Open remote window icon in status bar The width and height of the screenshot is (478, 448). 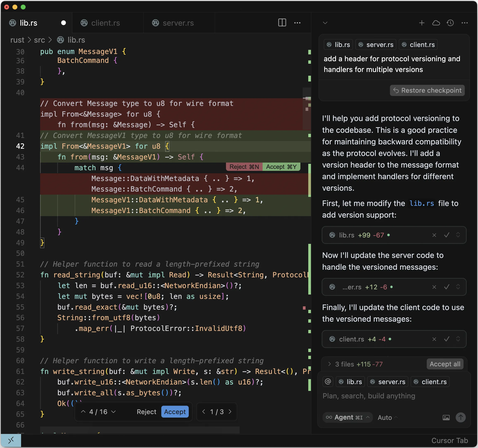coord(11,441)
